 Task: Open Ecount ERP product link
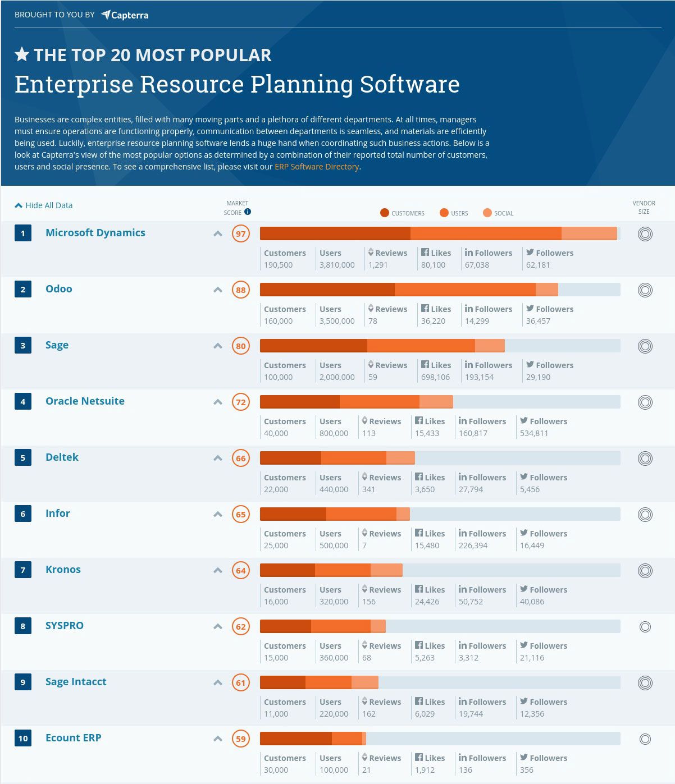[x=74, y=738]
